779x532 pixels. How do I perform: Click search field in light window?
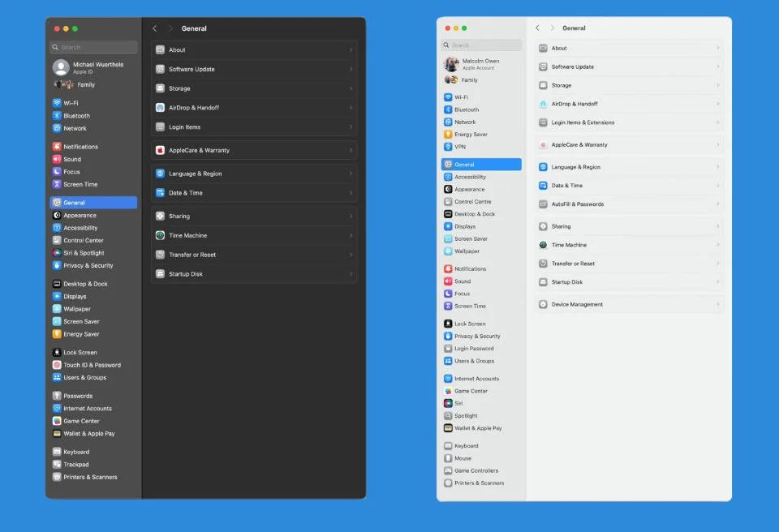pyautogui.click(x=481, y=45)
